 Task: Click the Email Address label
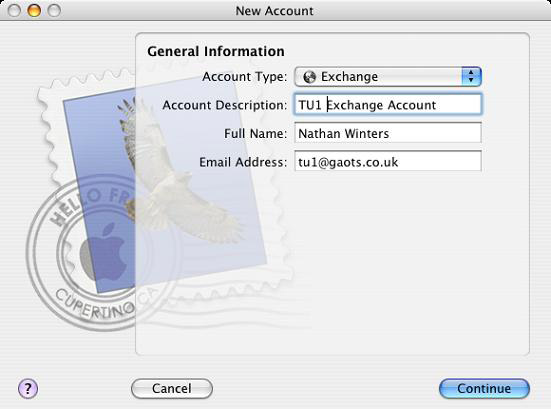click(x=243, y=162)
